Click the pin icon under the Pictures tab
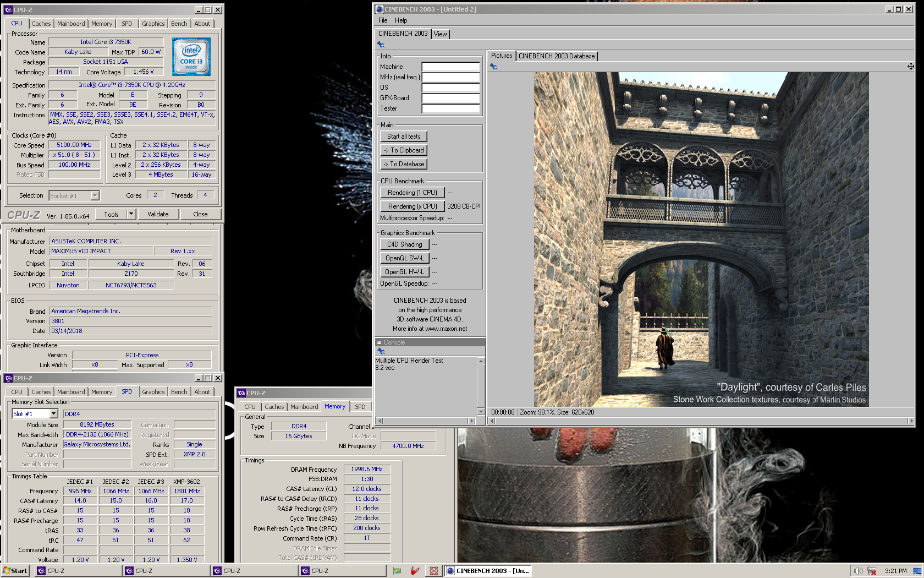 tap(493, 67)
